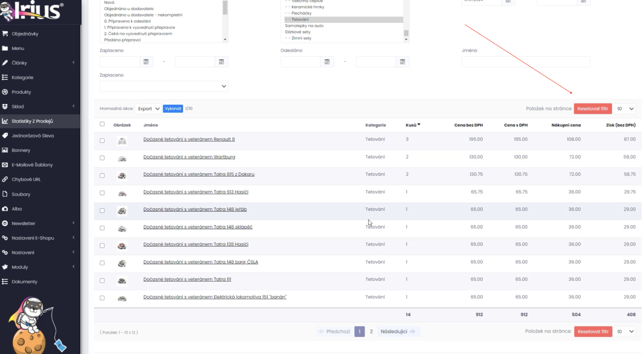Click the E-Mailové Šablony envelope icon
Screen dimensions: 644x354
[5, 165]
